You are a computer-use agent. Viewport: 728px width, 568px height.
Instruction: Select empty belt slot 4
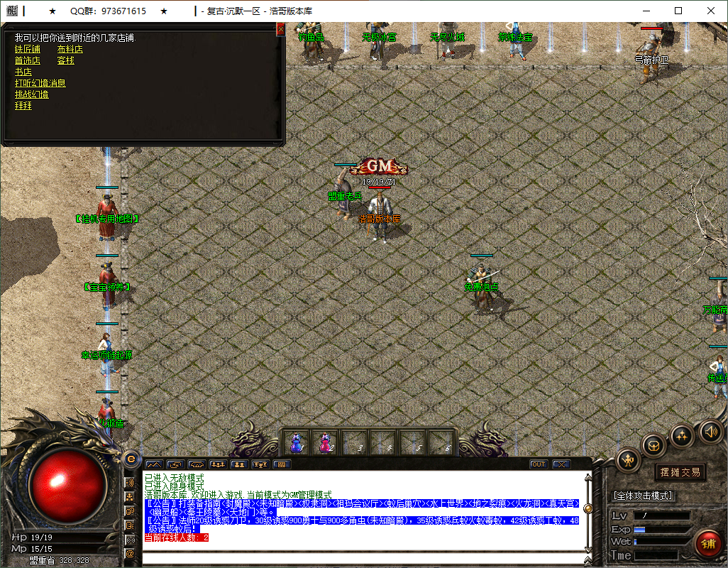tap(385, 442)
